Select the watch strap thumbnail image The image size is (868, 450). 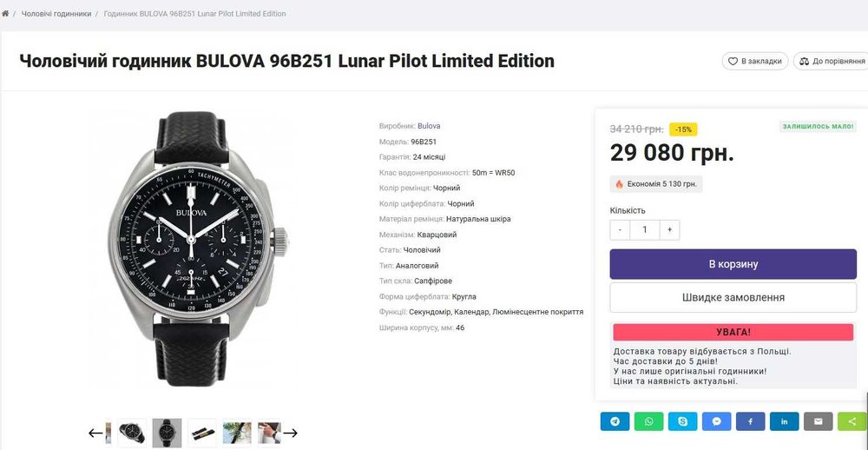tap(201, 432)
